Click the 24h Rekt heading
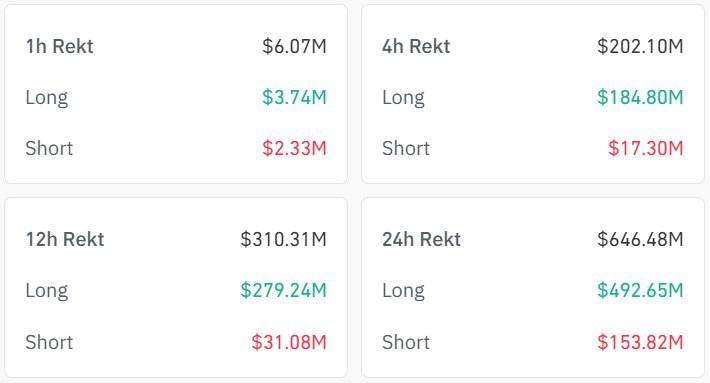The width and height of the screenshot is (710, 383). click(x=422, y=239)
